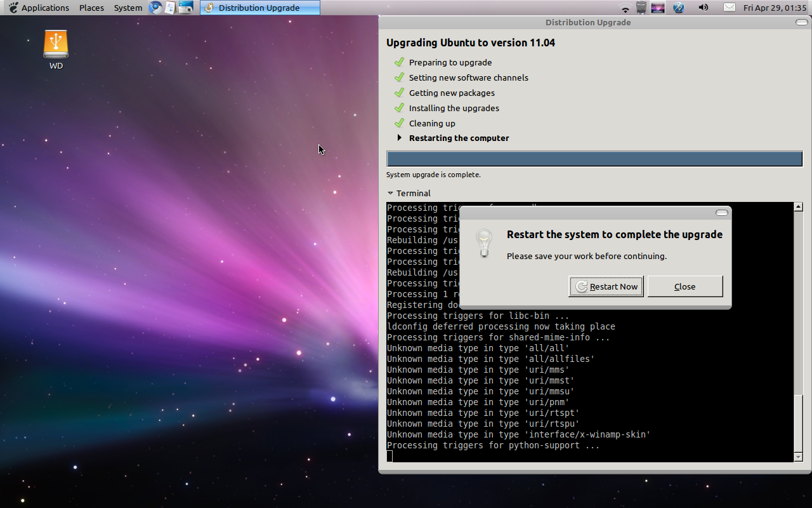Click the Distribution Upgrade window's title bar button
This screenshot has height=508, width=812.
coord(802,22)
